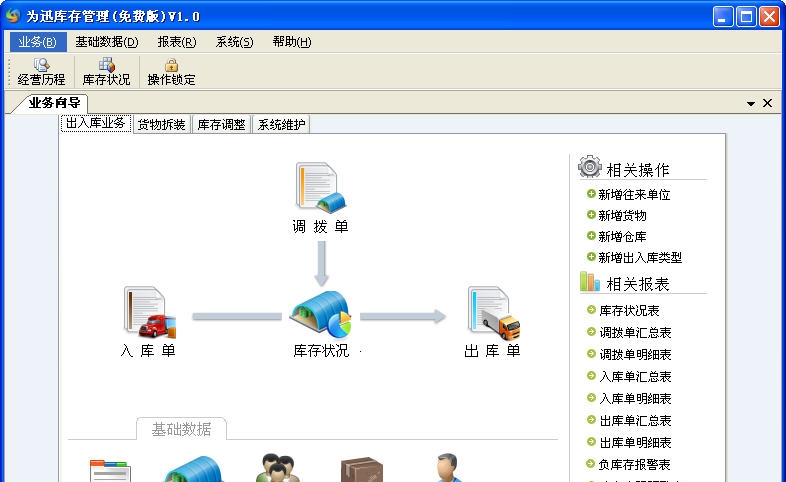Maximize the 为迅库存管理 window
The height and width of the screenshot is (482, 786).
[x=746, y=17]
